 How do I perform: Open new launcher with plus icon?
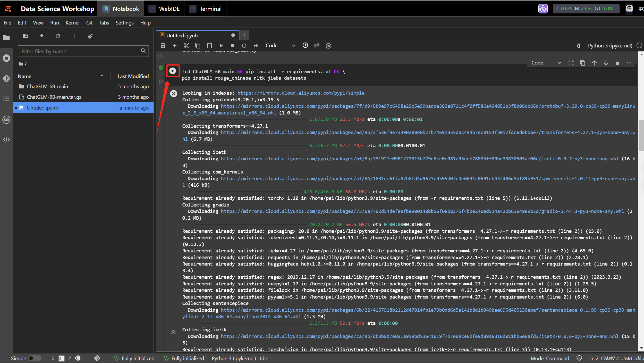click(74, 36)
